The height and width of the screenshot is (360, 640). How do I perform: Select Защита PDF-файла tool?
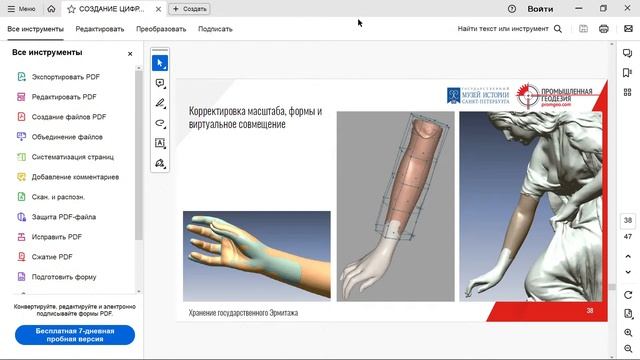pos(64,217)
